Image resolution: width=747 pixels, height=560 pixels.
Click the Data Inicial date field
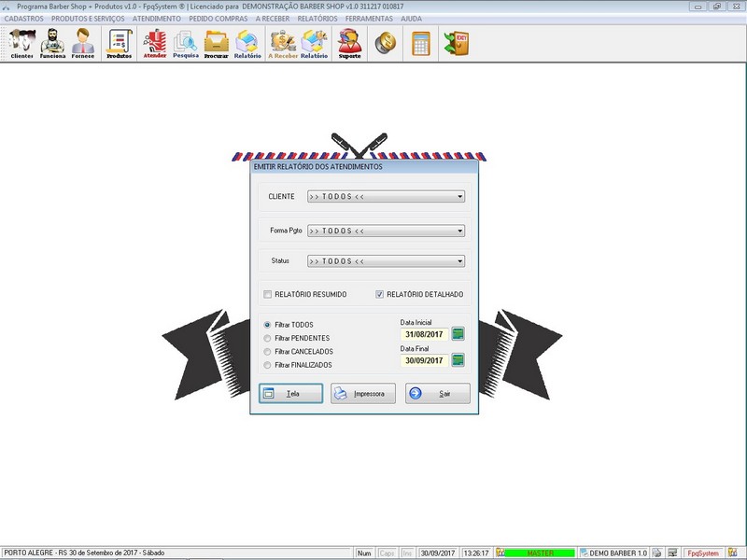click(425, 334)
